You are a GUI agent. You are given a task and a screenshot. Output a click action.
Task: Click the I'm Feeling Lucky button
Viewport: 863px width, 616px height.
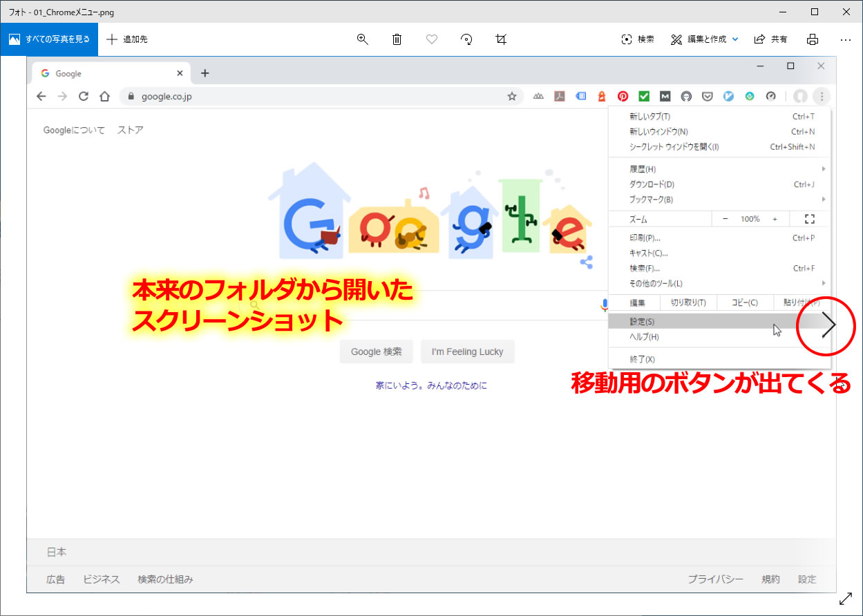[467, 352]
